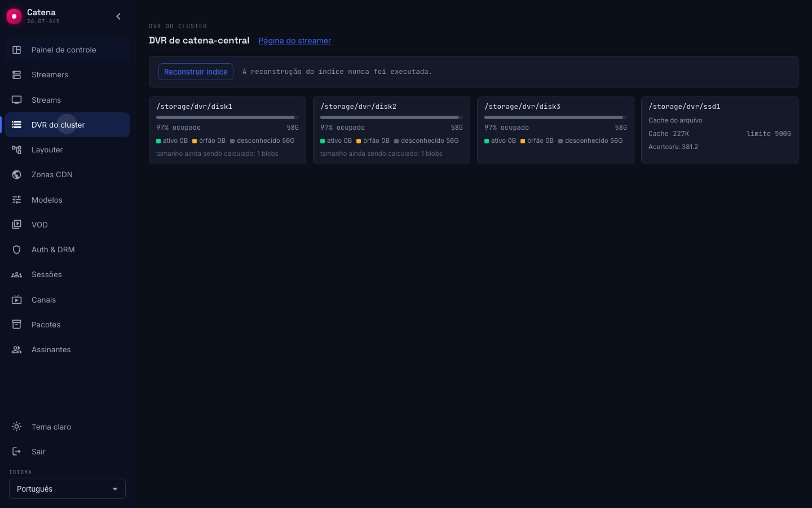Click the Layouter icon
This screenshot has height=508, width=812.
17,150
